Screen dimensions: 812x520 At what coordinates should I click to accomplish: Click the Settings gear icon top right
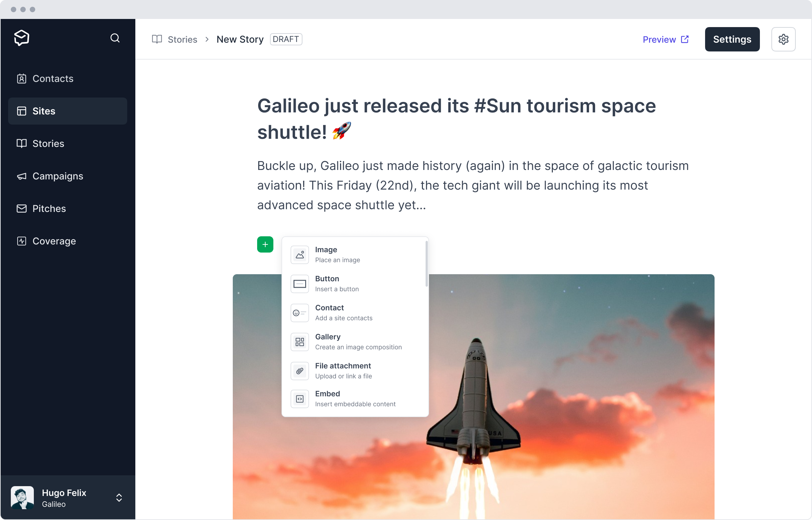coord(784,39)
